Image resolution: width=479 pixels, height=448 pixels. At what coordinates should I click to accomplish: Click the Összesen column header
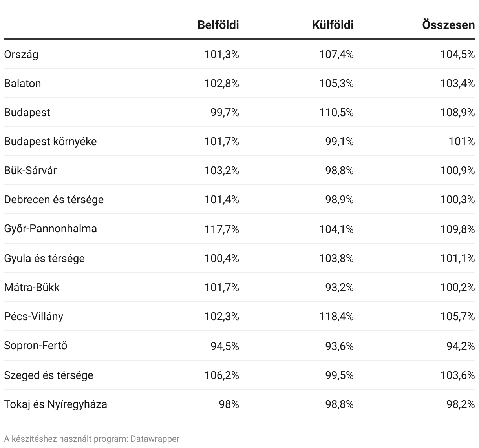coord(448,25)
